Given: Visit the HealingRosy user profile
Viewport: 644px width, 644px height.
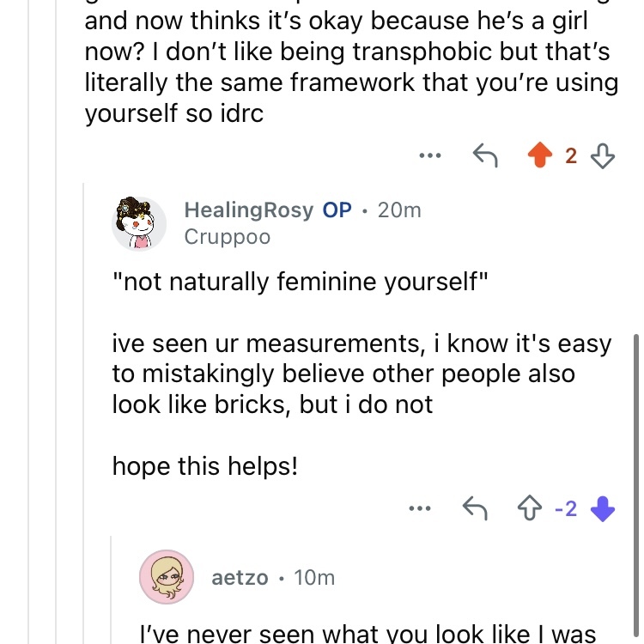Looking at the screenshot, I should [248, 210].
